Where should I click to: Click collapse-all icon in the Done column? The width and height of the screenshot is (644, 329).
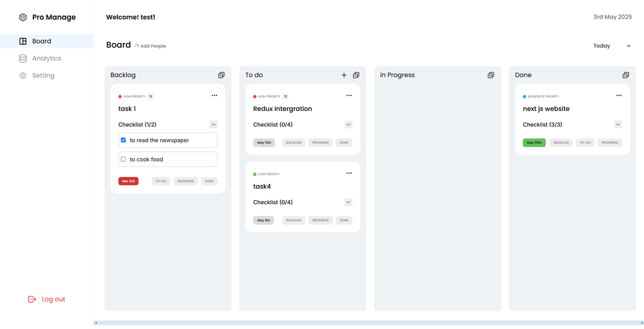pyautogui.click(x=626, y=75)
